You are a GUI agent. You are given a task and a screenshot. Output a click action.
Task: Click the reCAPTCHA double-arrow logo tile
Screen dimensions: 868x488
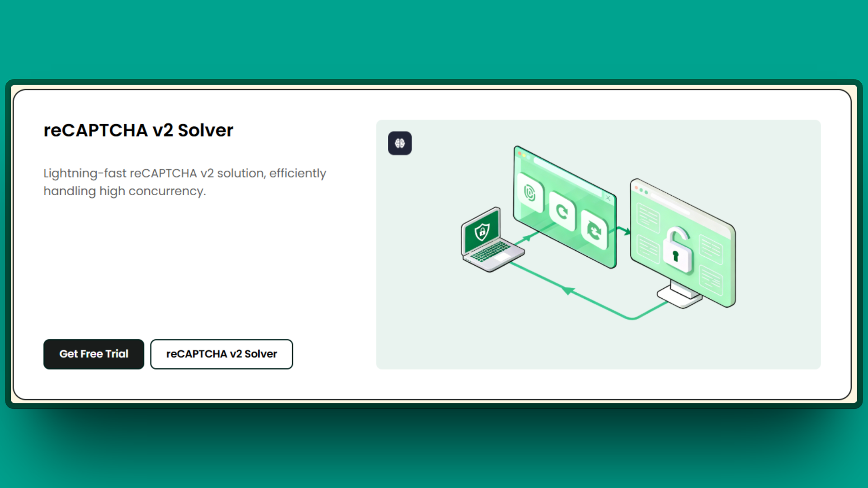[x=594, y=230]
